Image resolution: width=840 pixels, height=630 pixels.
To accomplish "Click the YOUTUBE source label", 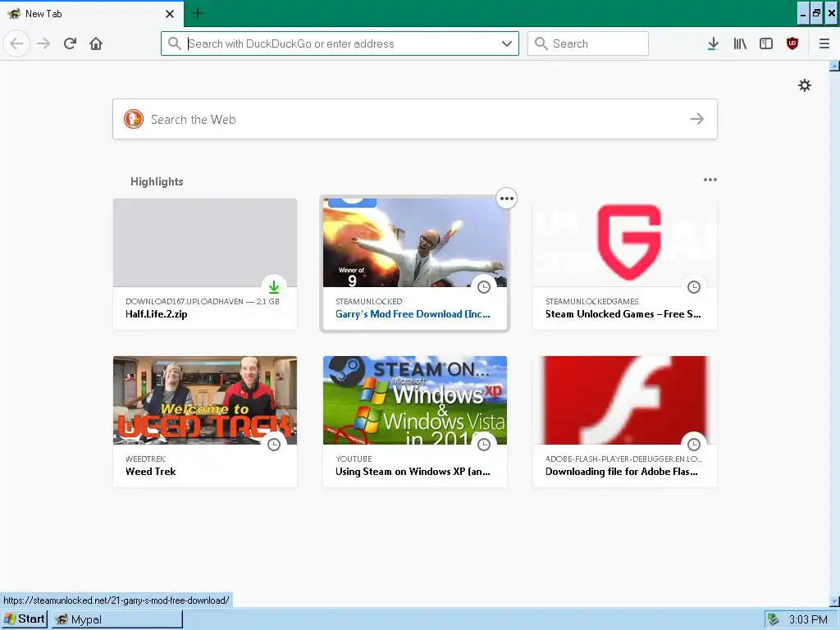I will (354, 459).
